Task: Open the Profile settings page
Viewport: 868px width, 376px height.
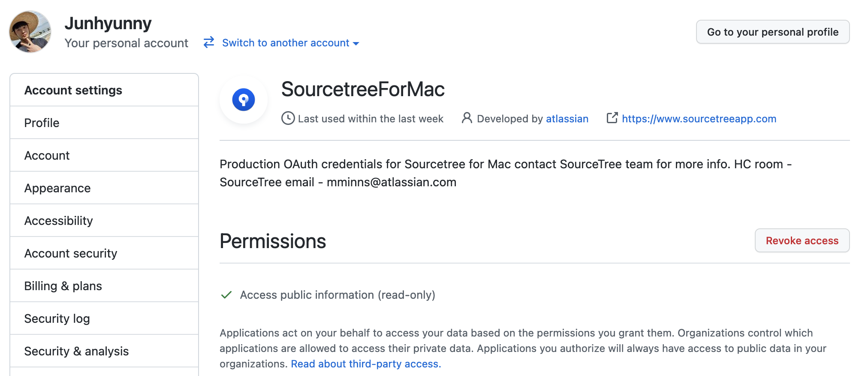Action: [x=104, y=123]
